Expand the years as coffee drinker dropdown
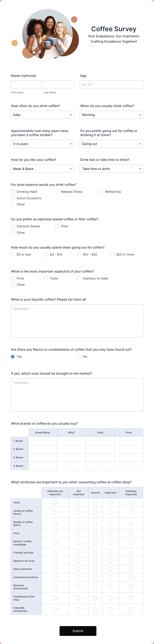 tap(42, 144)
